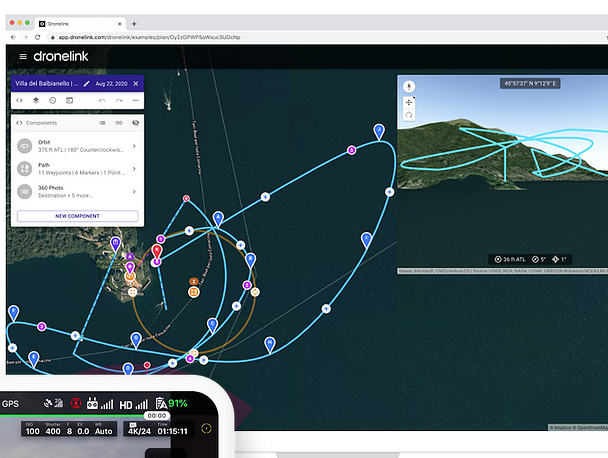Redo the last plan edit

tap(119, 100)
